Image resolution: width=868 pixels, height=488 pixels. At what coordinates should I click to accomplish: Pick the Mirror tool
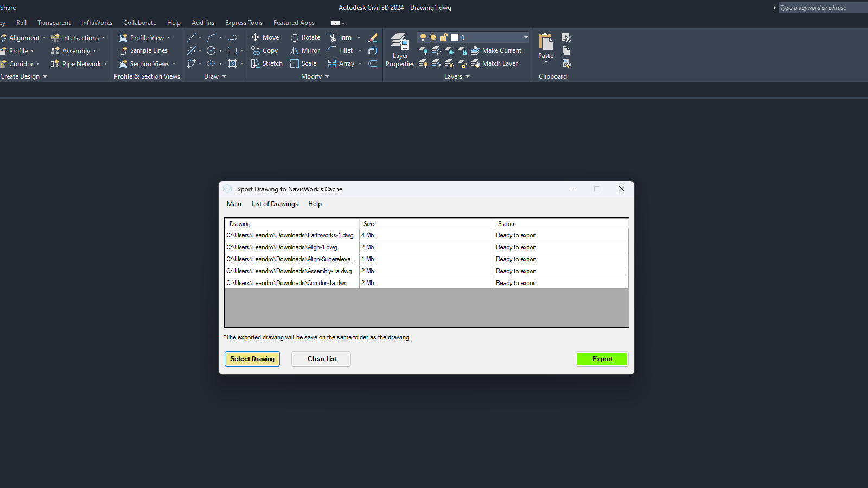click(305, 50)
